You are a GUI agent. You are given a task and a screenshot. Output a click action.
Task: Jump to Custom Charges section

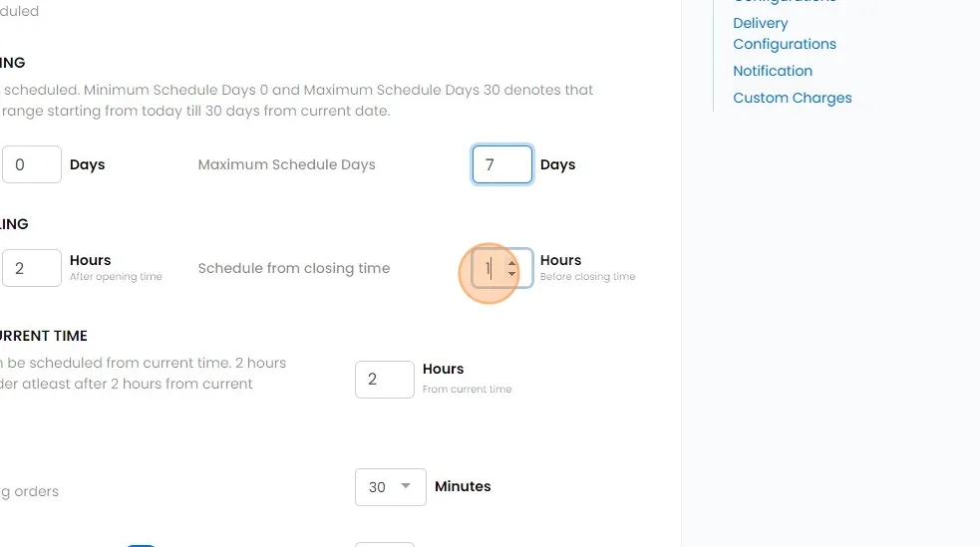(x=792, y=98)
